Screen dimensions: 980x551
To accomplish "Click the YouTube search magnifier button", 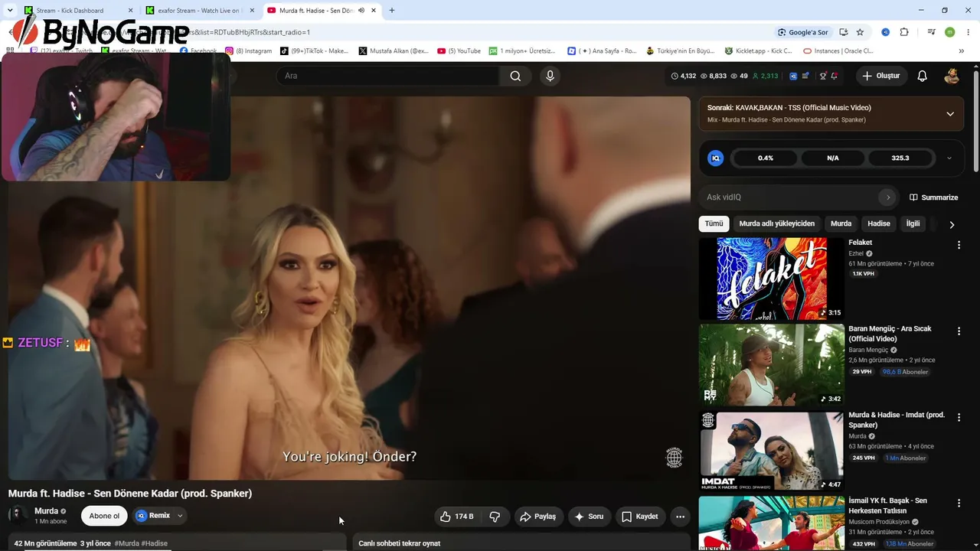I will click(x=515, y=76).
